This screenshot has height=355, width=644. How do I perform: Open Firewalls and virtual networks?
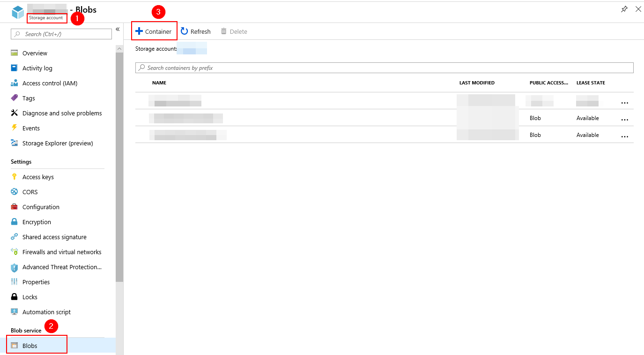[62, 252]
